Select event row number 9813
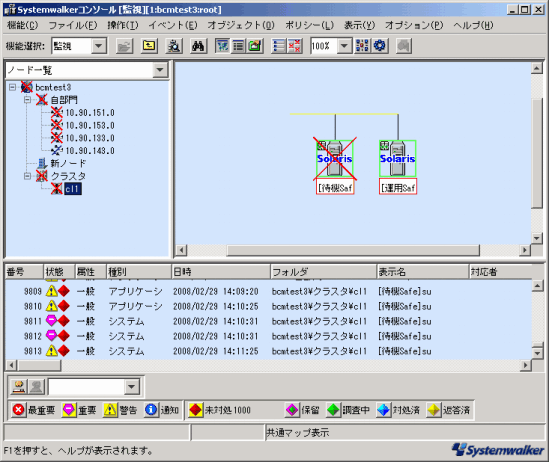The width and height of the screenshot is (549, 462). 268,351
